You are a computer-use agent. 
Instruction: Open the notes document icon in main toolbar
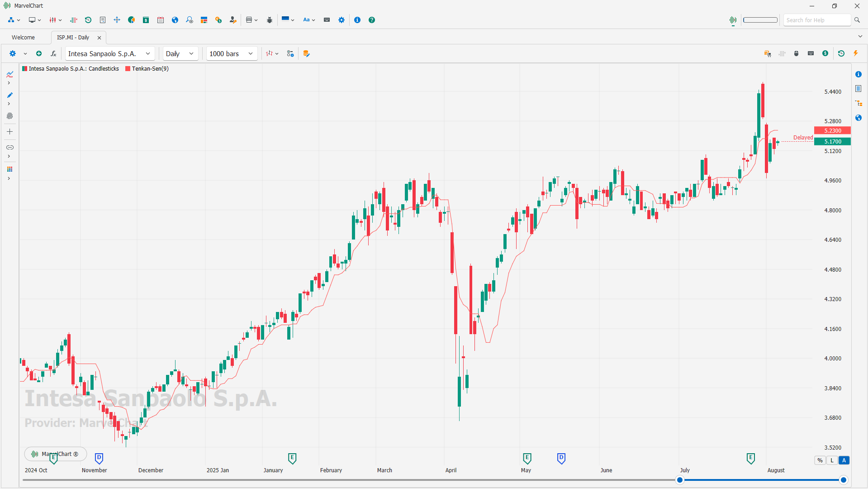point(103,20)
